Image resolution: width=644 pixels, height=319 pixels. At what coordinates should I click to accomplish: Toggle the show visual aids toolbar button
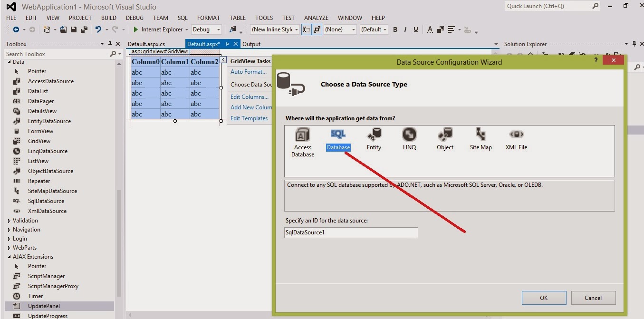307,29
